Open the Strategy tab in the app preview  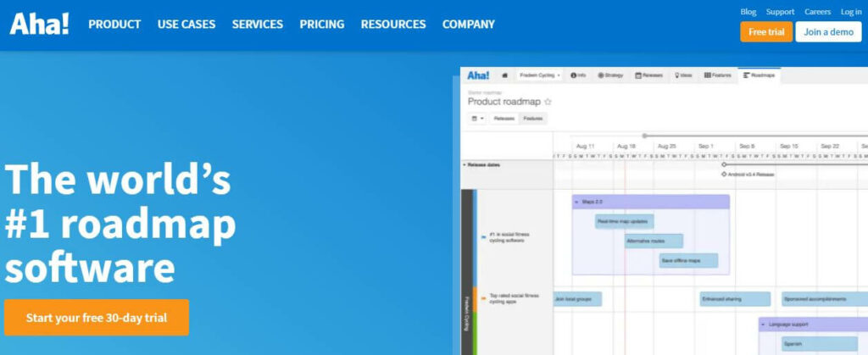click(x=610, y=75)
